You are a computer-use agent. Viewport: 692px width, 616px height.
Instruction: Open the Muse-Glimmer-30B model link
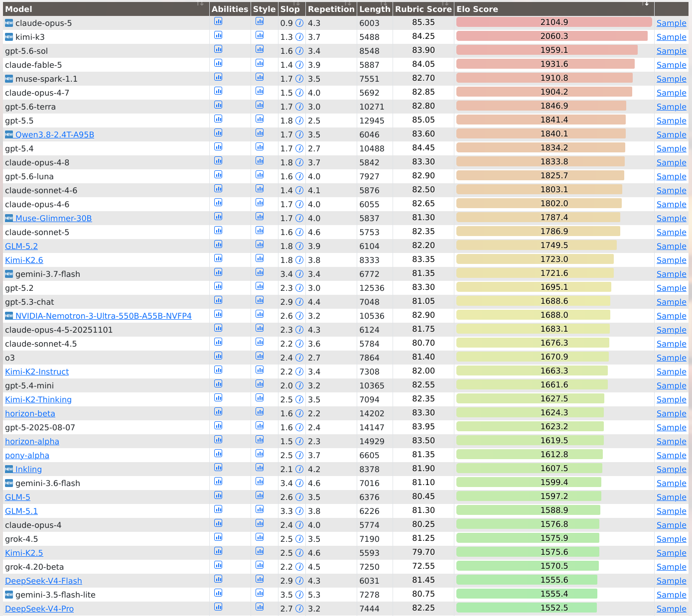coord(54,218)
